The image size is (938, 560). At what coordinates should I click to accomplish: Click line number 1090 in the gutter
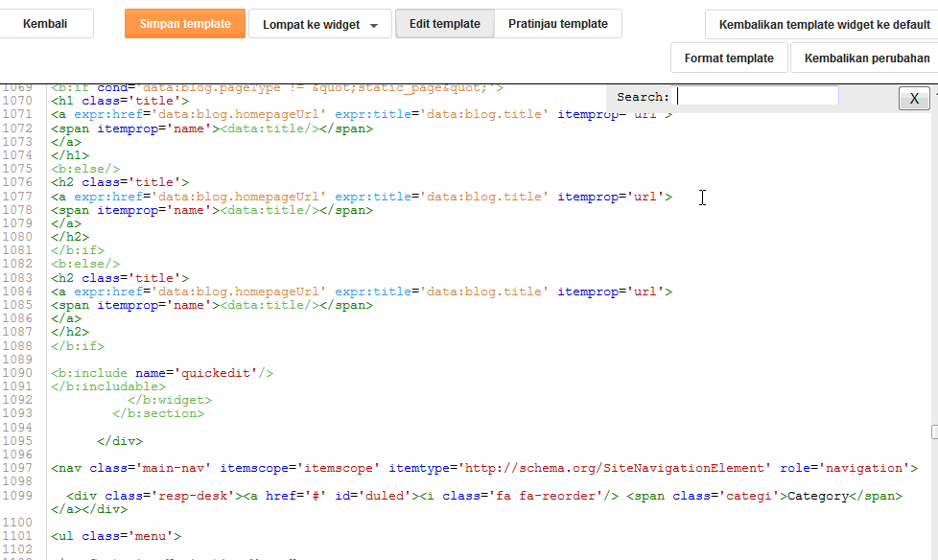(x=17, y=373)
